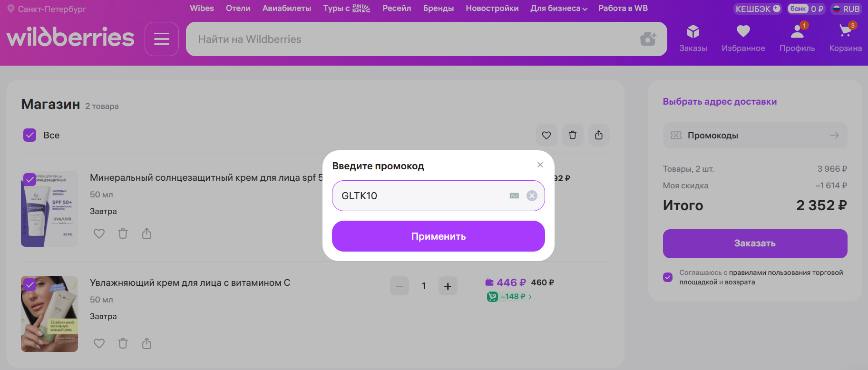Click the Заказать order button
Viewport: 868px width, 370px height.
pyautogui.click(x=755, y=243)
